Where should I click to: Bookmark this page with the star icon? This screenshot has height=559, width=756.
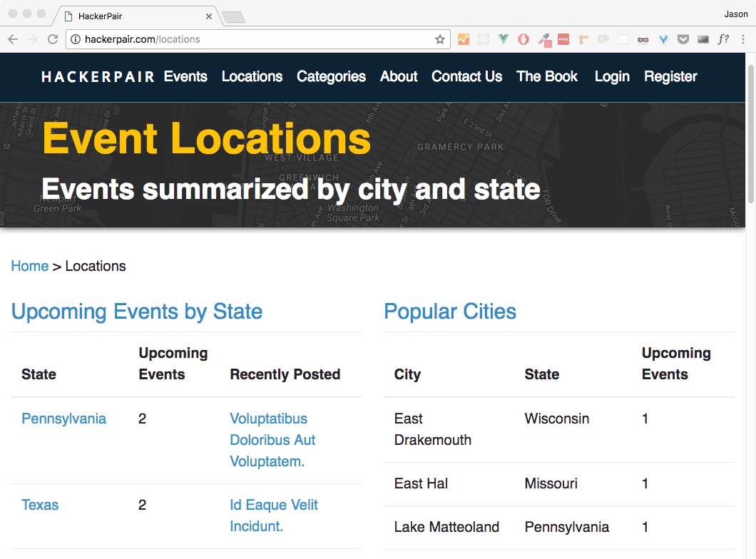click(440, 39)
